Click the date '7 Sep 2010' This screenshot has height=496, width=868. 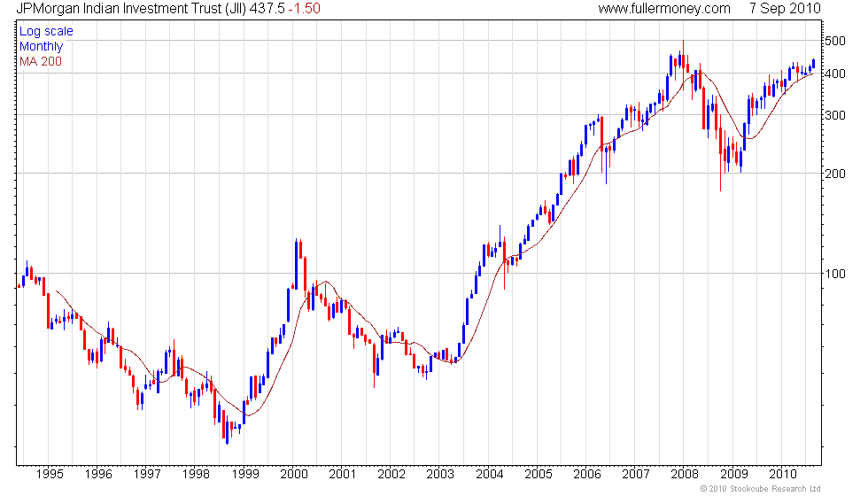(785, 8)
